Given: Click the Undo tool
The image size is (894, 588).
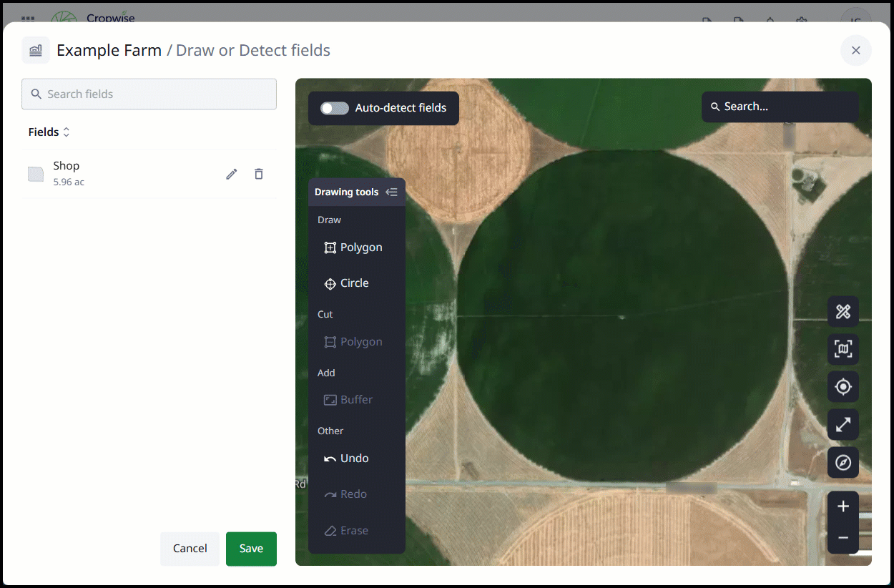Looking at the screenshot, I should click(x=347, y=459).
